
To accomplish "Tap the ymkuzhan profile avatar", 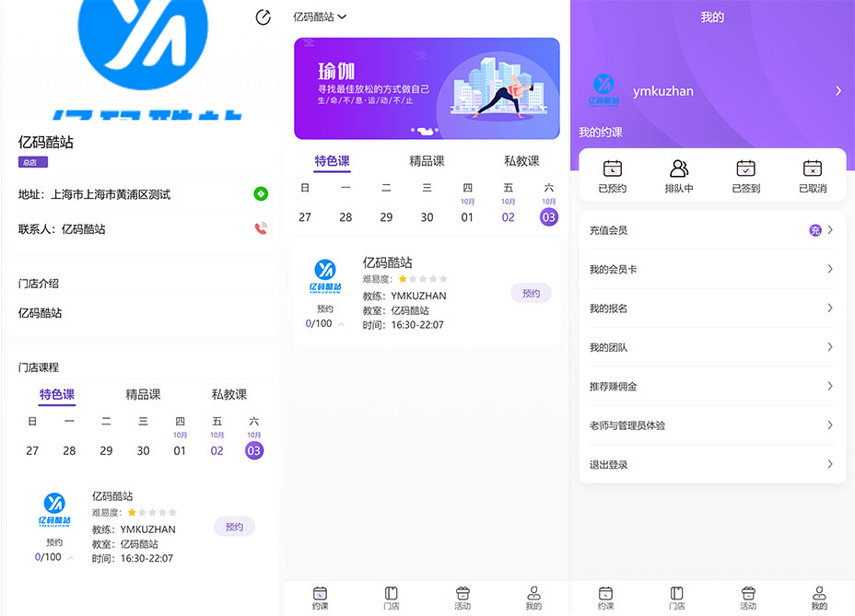I will pos(603,90).
